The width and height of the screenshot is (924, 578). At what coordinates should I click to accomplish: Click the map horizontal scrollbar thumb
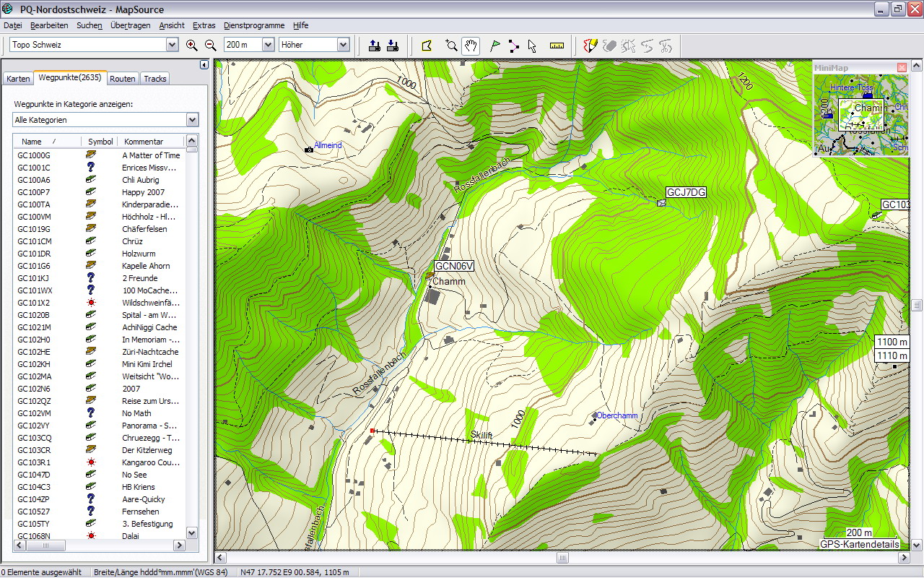(562, 558)
